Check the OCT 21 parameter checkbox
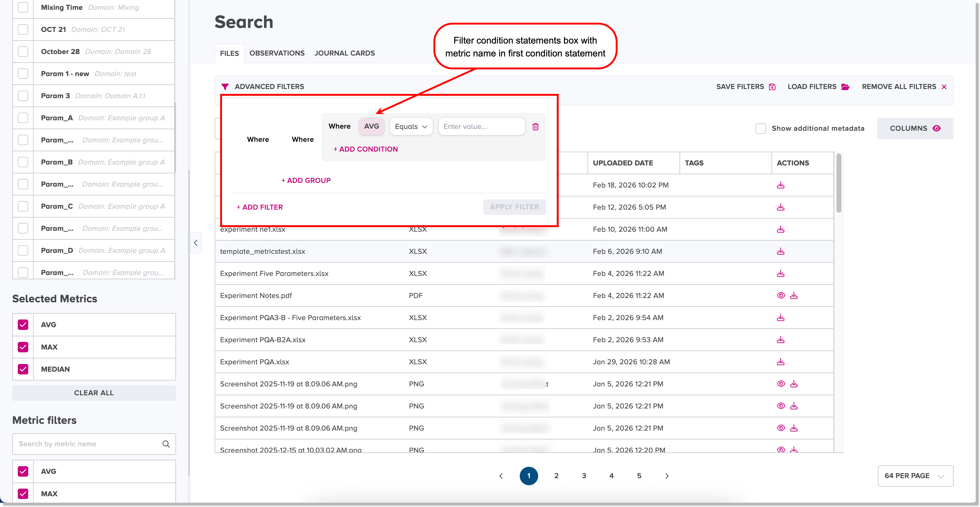This screenshot has width=980, height=507. click(x=23, y=29)
